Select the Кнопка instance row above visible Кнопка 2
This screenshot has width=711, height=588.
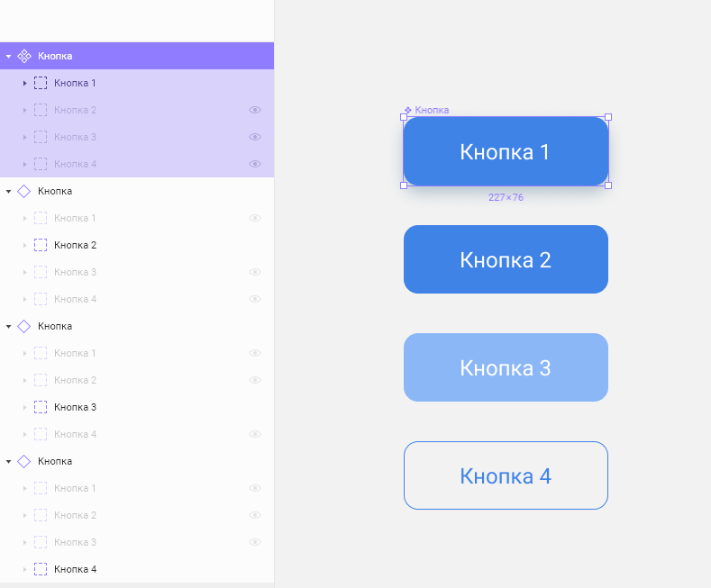click(137, 191)
